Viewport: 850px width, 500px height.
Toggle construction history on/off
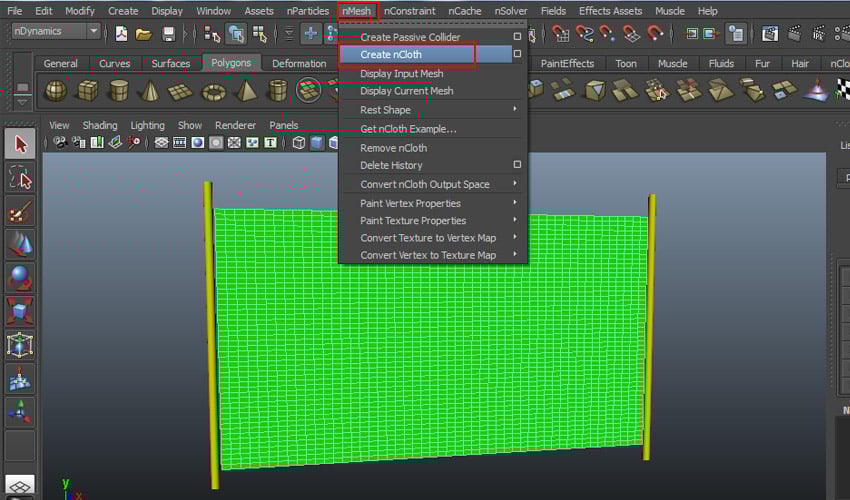(736, 34)
